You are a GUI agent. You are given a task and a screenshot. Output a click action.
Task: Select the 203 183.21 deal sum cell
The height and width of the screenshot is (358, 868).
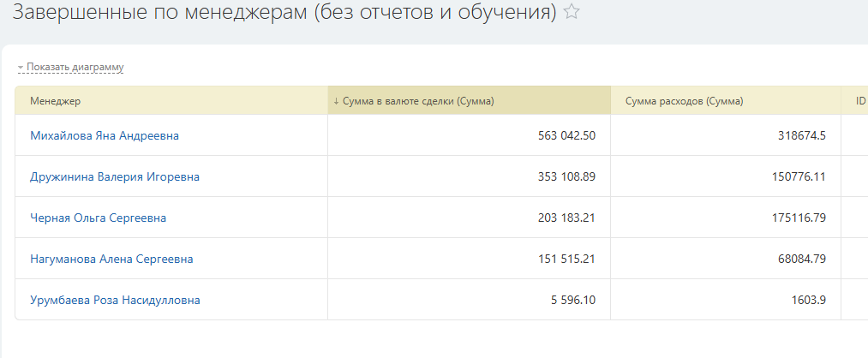470,218
